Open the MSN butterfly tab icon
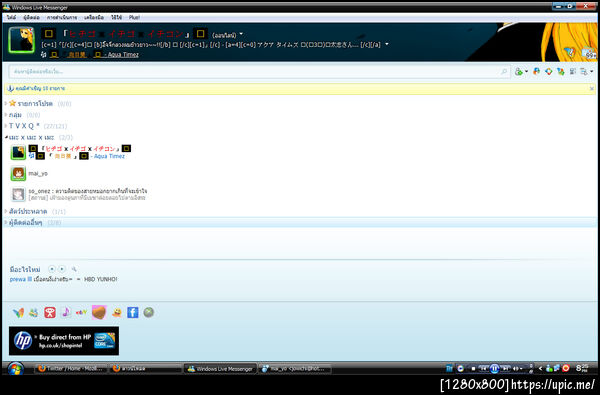The width and height of the screenshot is (600, 395). 18,312
